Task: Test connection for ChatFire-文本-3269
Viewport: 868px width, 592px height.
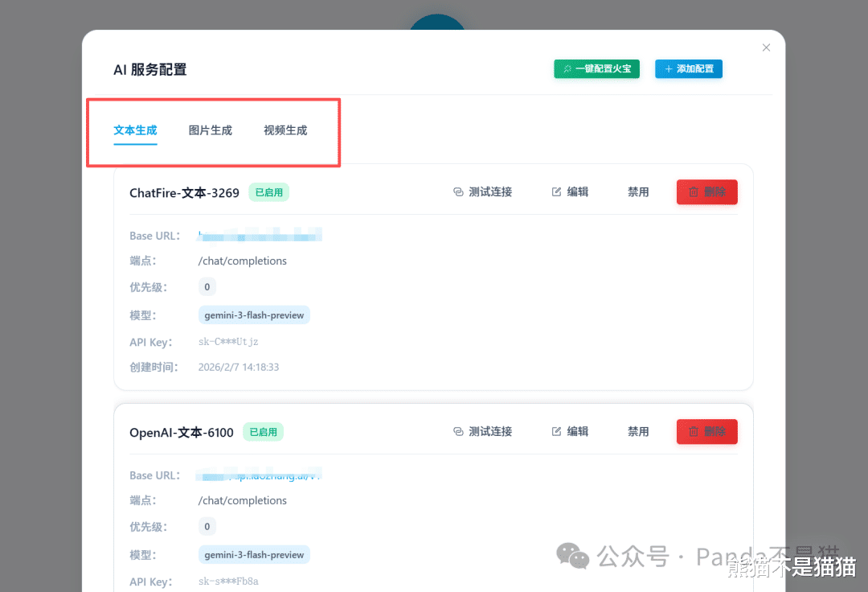Action: click(482, 191)
